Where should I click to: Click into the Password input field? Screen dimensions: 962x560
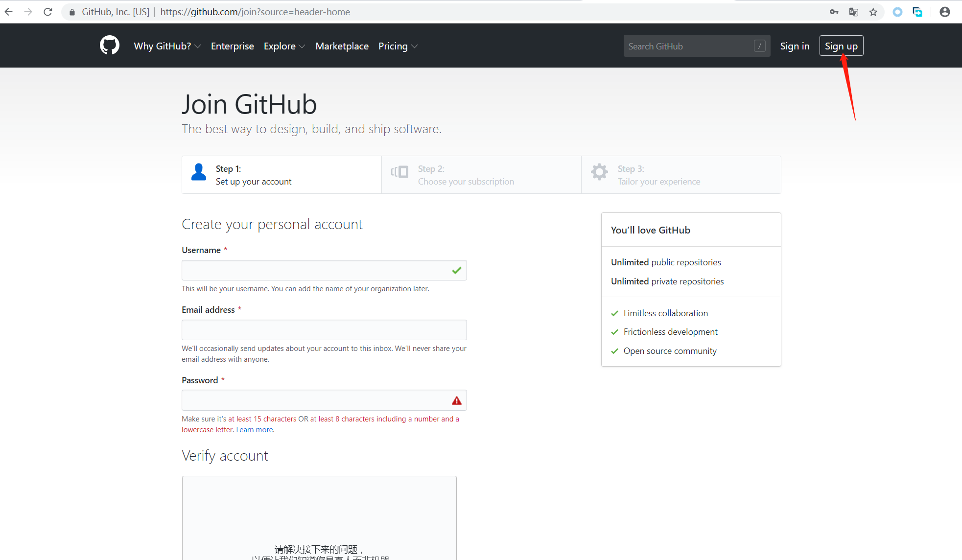click(324, 400)
